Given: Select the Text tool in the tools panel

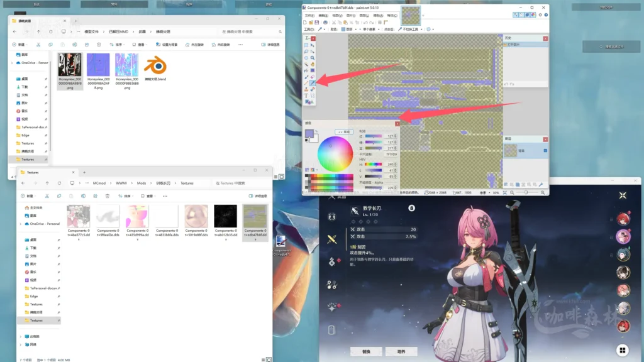Looking at the screenshot, I should [x=306, y=96].
